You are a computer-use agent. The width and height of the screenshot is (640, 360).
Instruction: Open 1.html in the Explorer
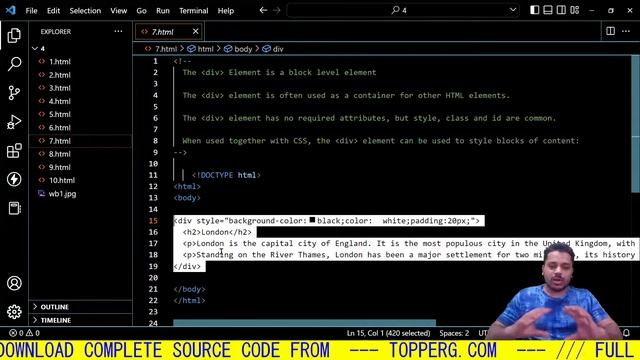tap(80, 62)
